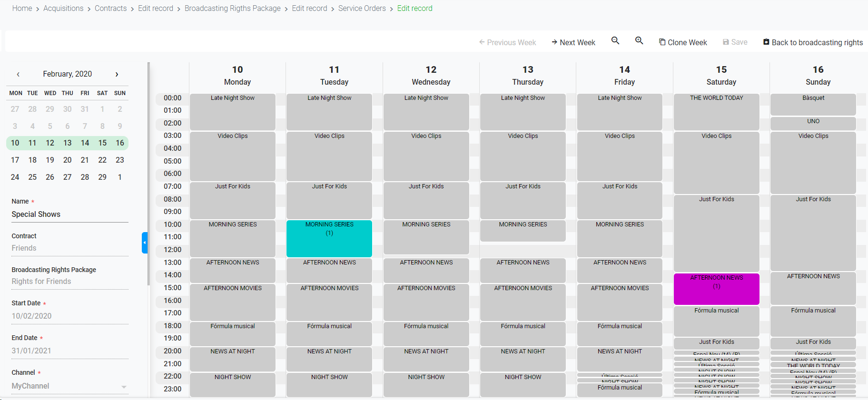Open Acquisitions in the breadcrumb

coord(63,9)
